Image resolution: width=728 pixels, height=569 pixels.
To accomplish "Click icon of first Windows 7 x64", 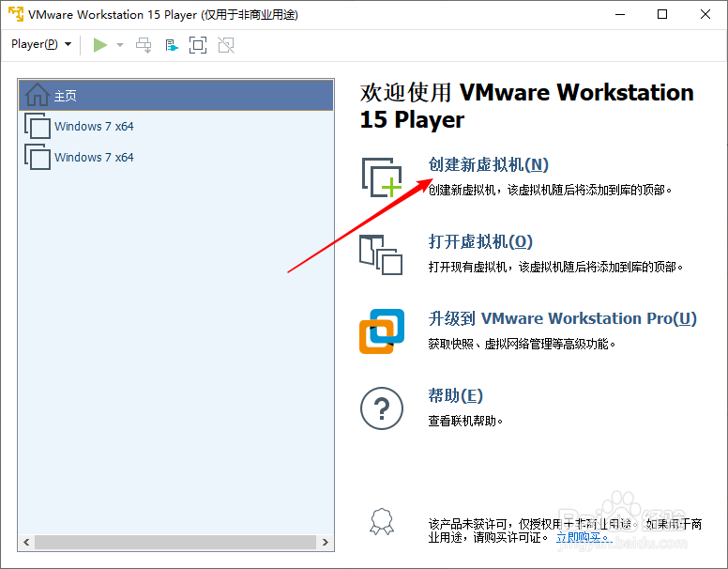I will (x=38, y=126).
